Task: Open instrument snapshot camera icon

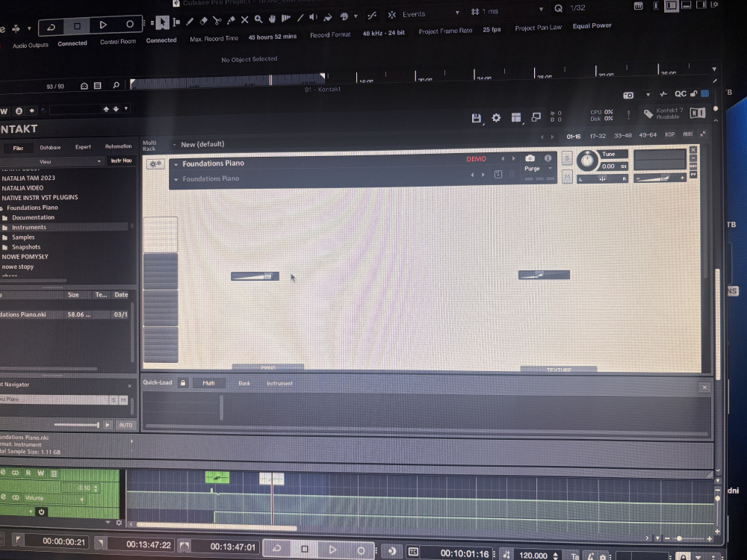Action: point(530,158)
